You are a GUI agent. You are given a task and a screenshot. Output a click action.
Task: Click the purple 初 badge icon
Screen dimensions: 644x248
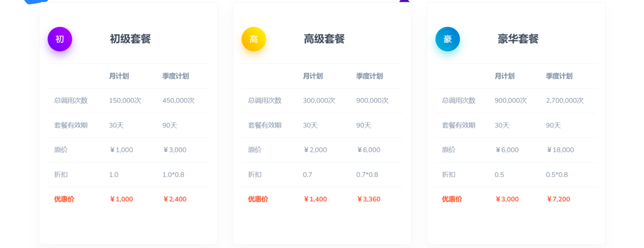[x=60, y=39]
